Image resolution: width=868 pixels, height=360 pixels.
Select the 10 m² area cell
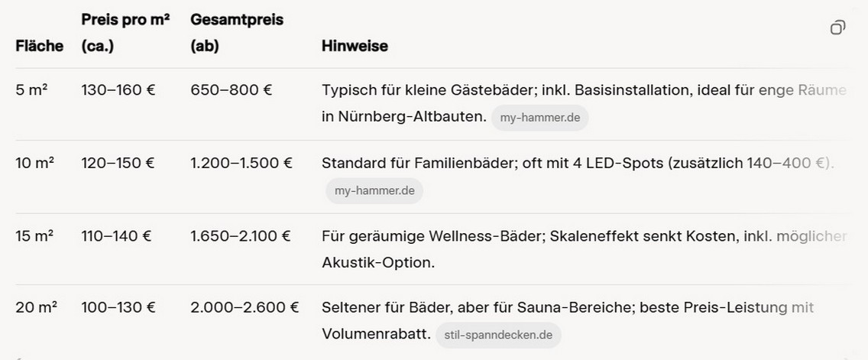pyautogui.click(x=36, y=163)
